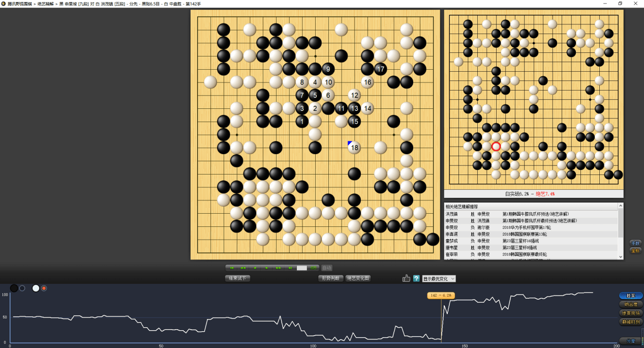Open the 2016华为手机杯围甲第17轮 game row
Viewport: 644px width, 348px height.
click(x=531, y=227)
